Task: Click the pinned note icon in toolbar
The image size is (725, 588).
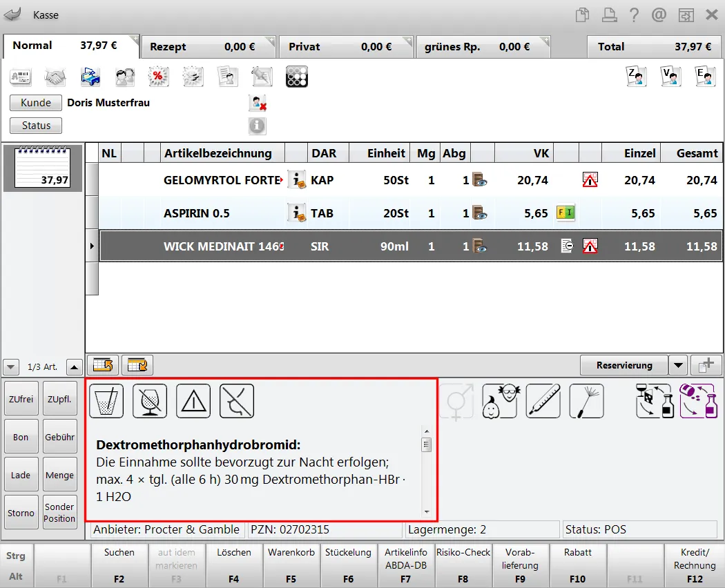Action: point(262,77)
